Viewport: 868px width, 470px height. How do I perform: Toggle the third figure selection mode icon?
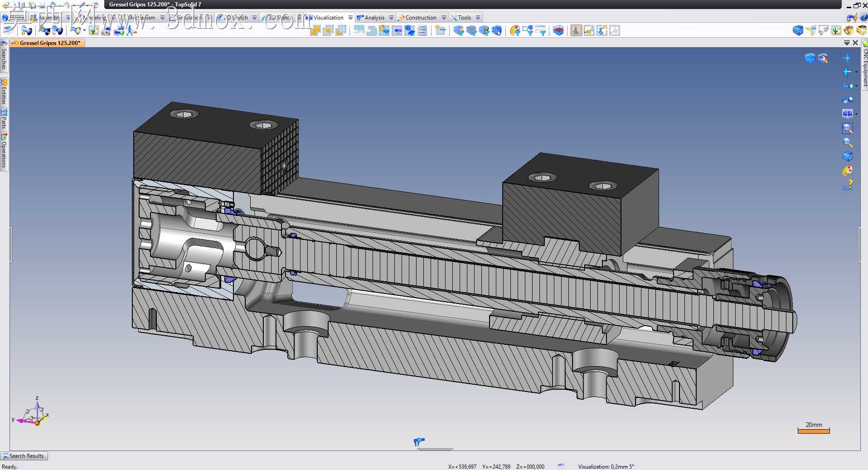[601, 30]
